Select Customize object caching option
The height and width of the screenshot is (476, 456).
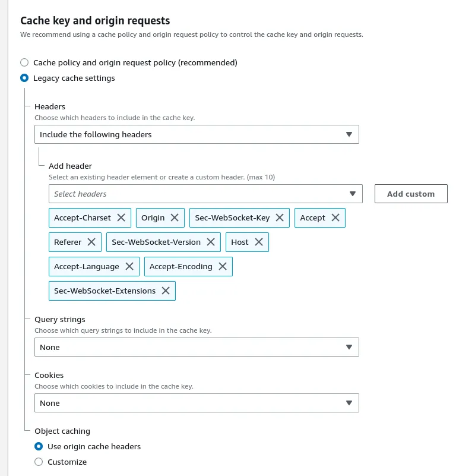(39, 462)
